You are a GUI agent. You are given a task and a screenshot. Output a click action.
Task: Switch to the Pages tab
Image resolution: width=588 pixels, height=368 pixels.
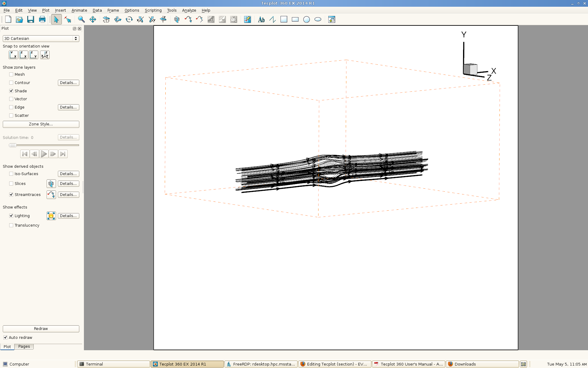(24, 347)
